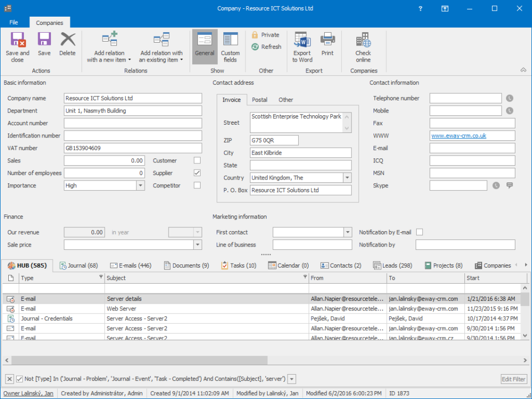
Task: Enable Notification by E-mail
Action: point(420,232)
